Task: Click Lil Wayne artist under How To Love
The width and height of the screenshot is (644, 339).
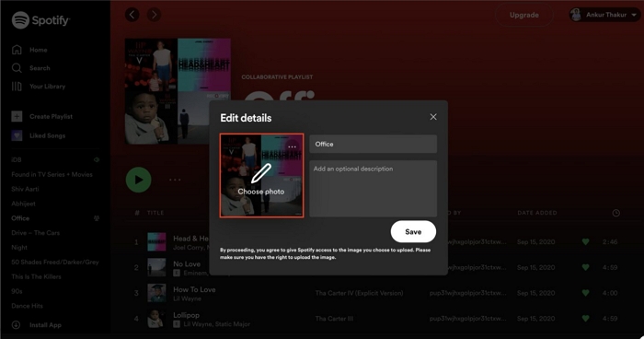Action: tap(187, 298)
